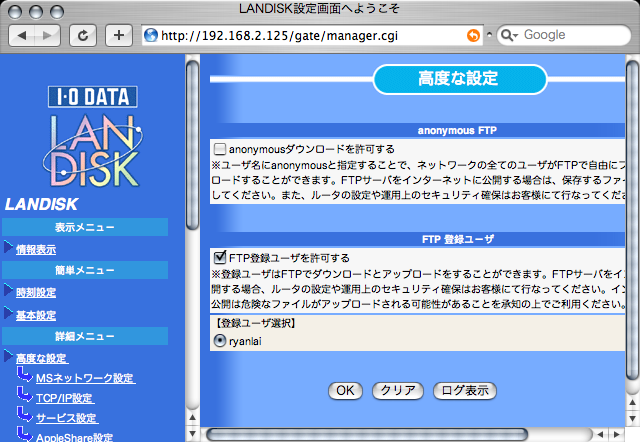Click the OK button
Viewport: 640px width, 442px height.
345,391
